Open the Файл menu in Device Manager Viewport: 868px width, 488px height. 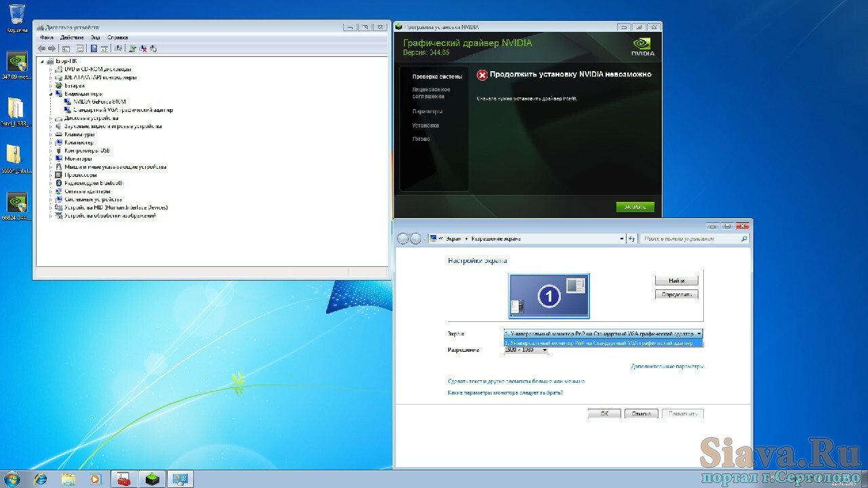tap(46, 37)
